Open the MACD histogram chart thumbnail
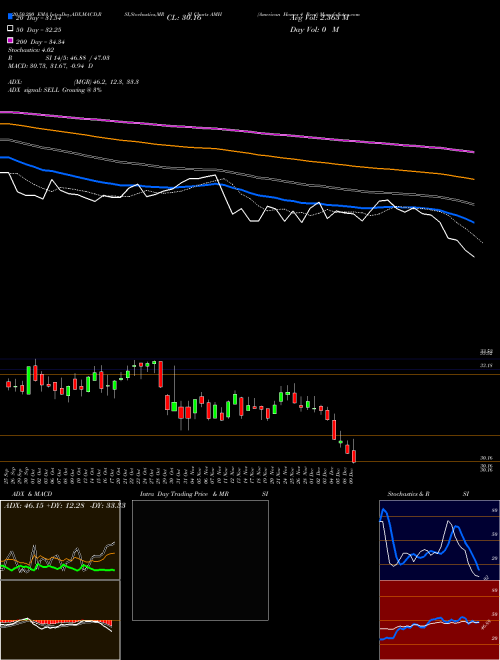The height and width of the screenshot is (660, 500). (60, 620)
